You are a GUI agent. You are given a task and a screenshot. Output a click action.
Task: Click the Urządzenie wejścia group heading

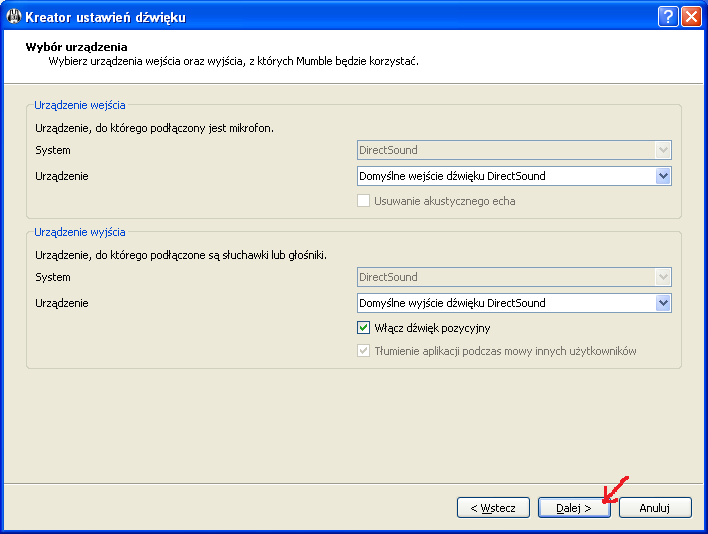(x=80, y=104)
